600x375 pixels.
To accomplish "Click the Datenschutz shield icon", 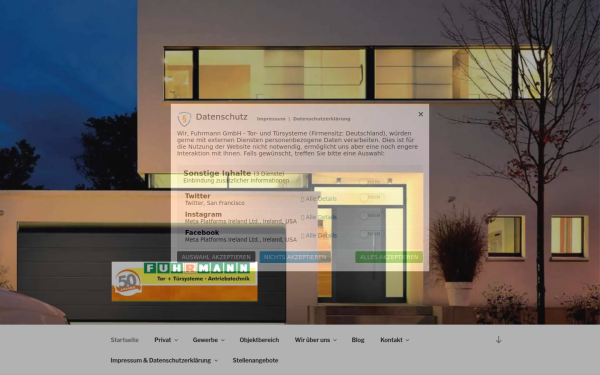I will point(184,119).
